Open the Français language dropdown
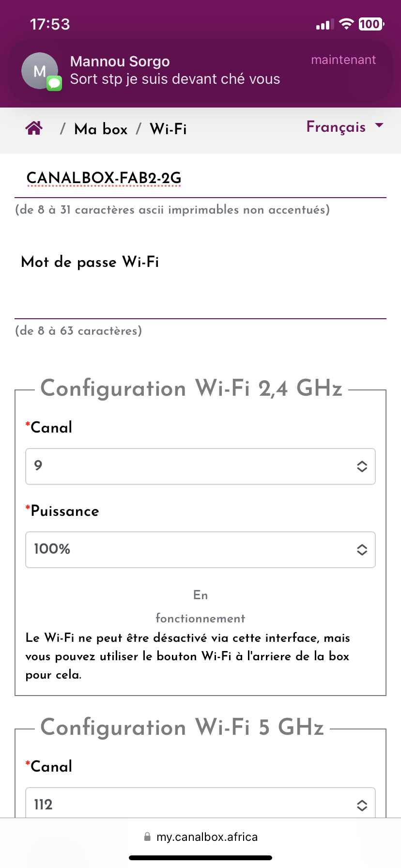The height and width of the screenshot is (868, 401). 344,127
